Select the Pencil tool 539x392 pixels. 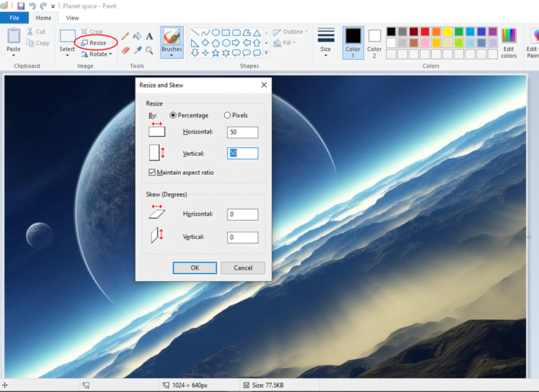(125, 36)
